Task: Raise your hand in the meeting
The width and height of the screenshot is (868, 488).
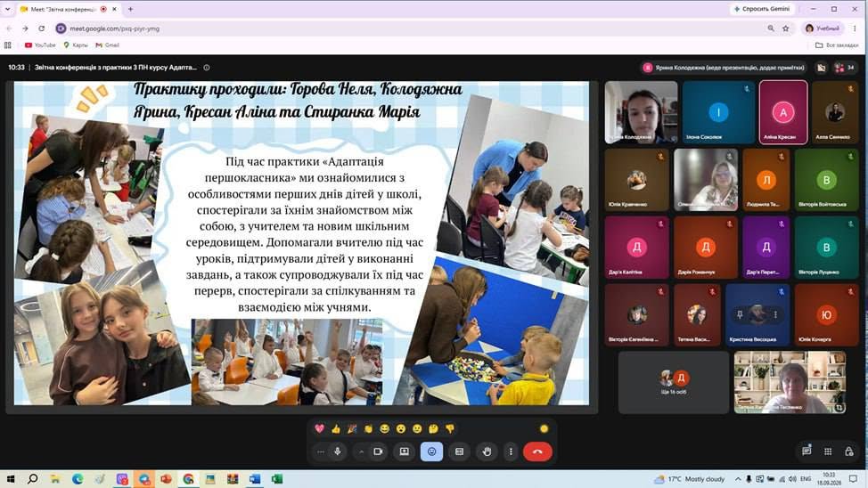Action: (487, 451)
